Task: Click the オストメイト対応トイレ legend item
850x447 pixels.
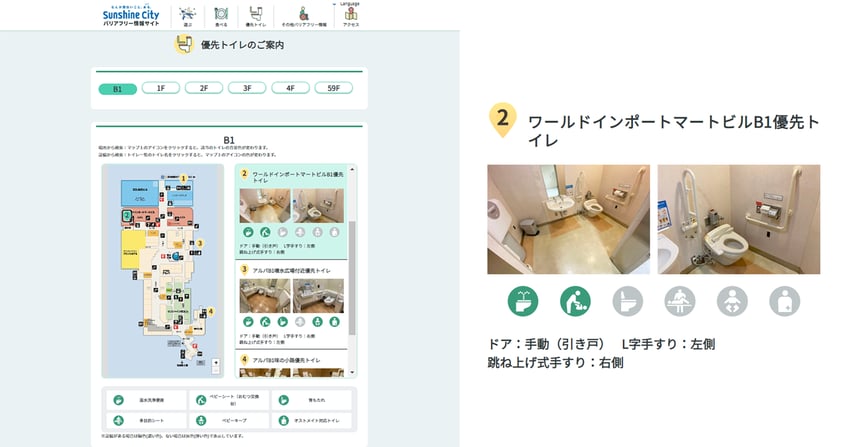Action: pyautogui.click(x=312, y=420)
